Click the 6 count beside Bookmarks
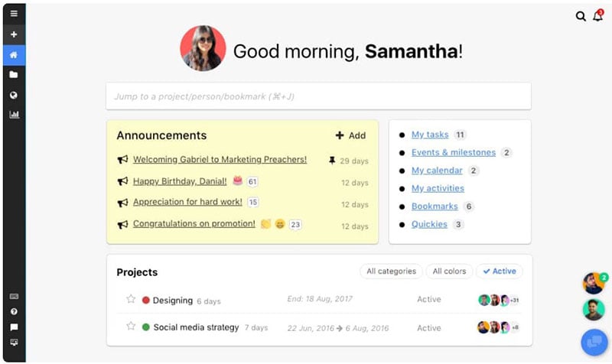The width and height of the screenshot is (612, 364). pos(469,206)
